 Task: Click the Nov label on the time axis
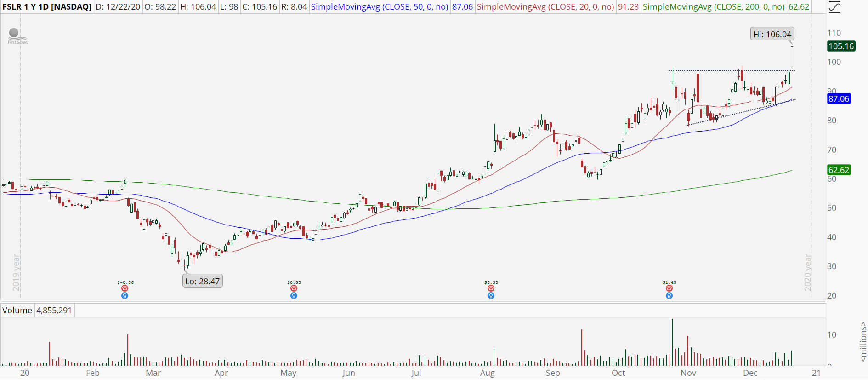click(688, 373)
